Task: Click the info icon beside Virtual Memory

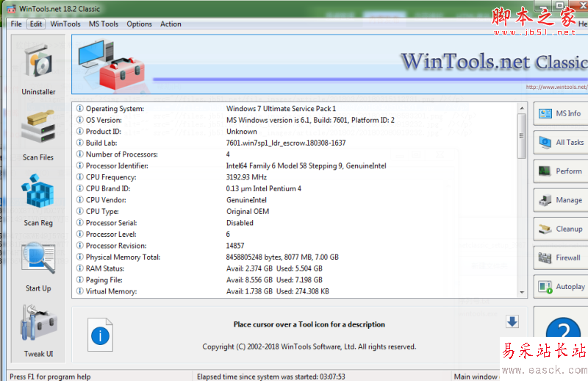Action: point(80,291)
